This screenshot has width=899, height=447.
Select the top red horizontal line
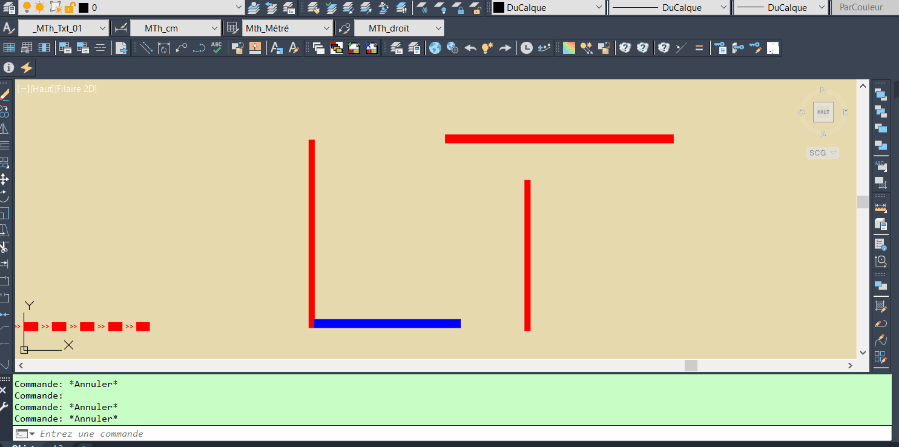tap(559, 139)
